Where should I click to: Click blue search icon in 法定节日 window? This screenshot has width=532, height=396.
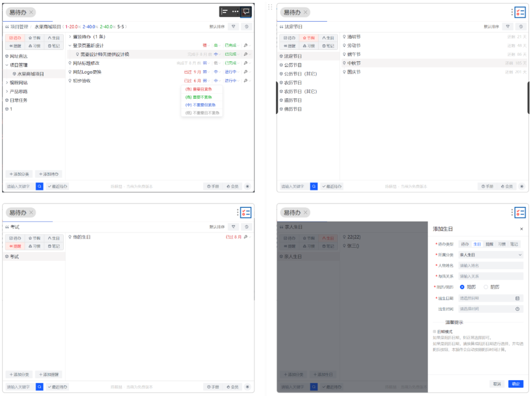click(x=314, y=186)
